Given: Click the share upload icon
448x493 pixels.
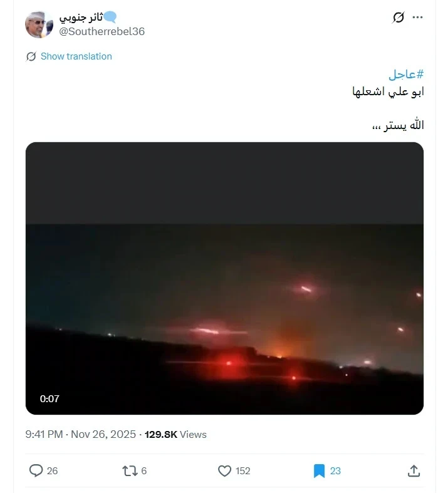Looking at the screenshot, I should coord(414,470).
